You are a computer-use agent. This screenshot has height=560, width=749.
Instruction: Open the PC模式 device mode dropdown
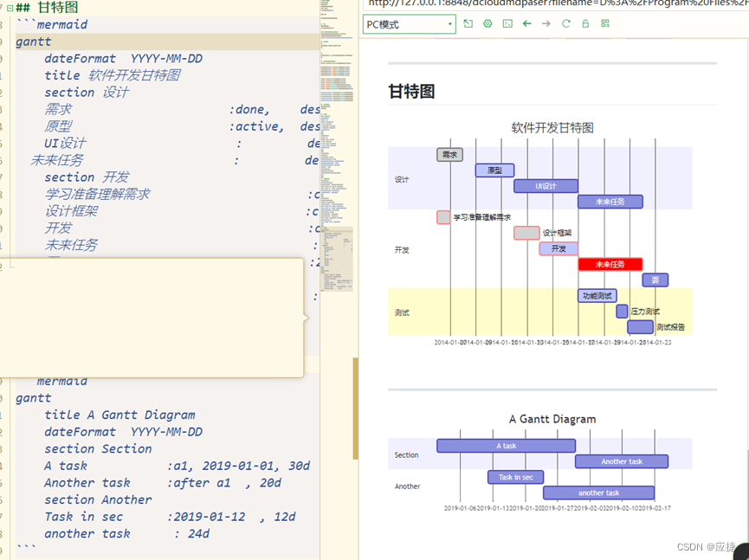(410, 24)
